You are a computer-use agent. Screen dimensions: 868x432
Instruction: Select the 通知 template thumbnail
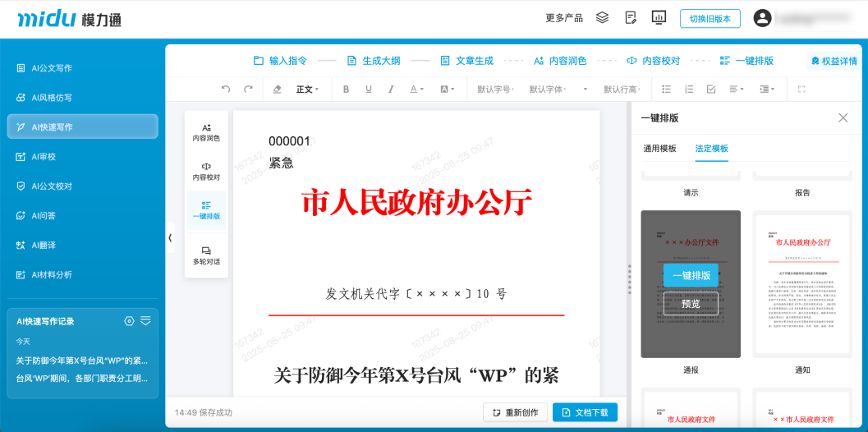coord(801,283)
